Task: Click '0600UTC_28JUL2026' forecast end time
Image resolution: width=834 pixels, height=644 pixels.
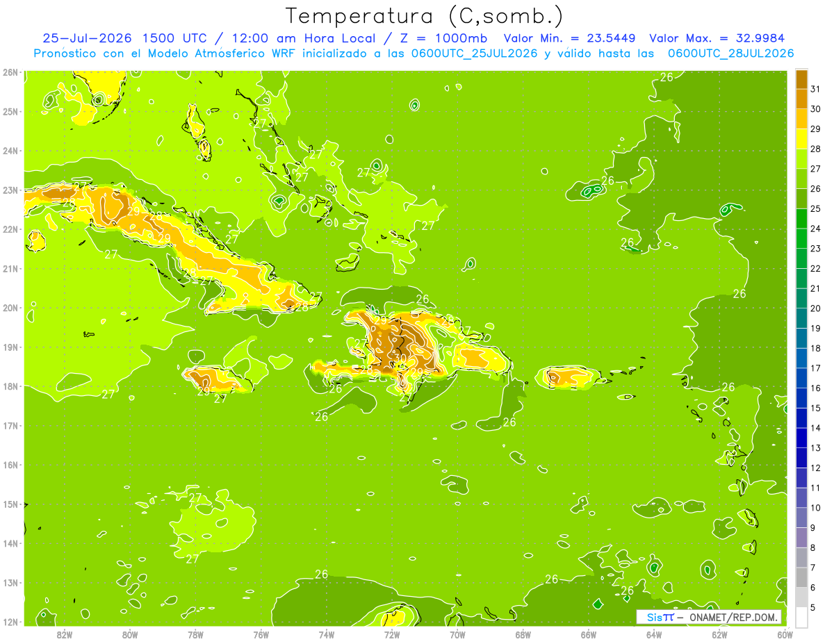Action: pos(730,53)
